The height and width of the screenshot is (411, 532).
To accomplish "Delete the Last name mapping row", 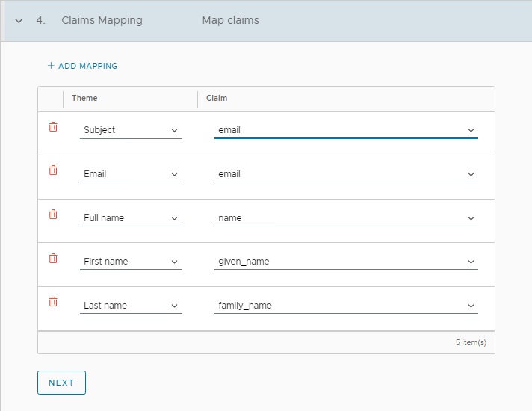I will 53,302.
